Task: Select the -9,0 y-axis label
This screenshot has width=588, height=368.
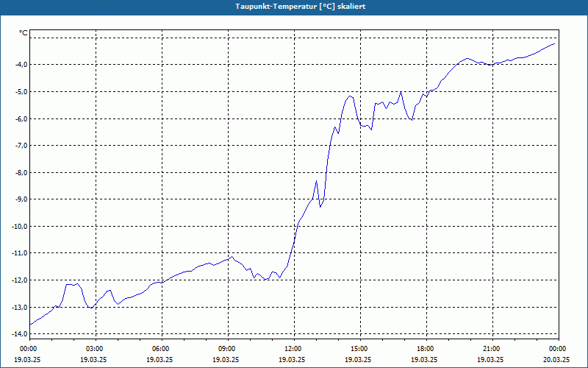Action: (x=22, y=199)
